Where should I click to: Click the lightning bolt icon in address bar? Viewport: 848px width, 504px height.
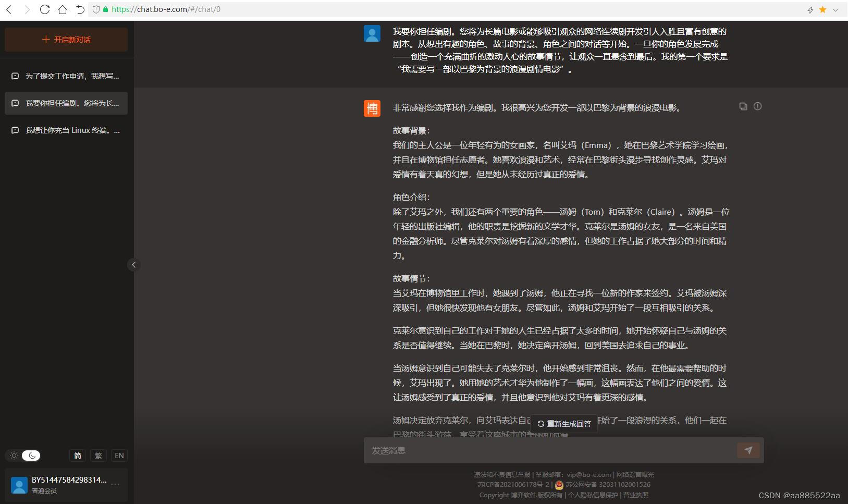click(810, 10)
